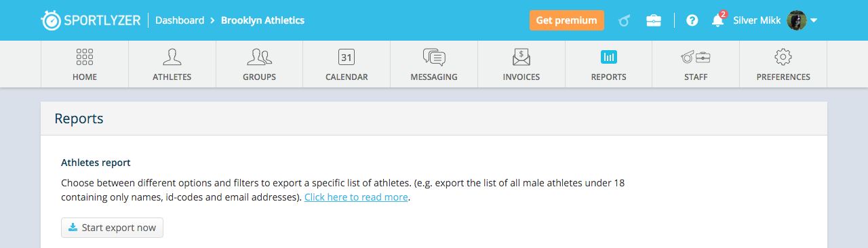Image resolution: width=868 pixels, height=248 pixels.
Task: Click the Start export now button
Action: [x=112, y=228]
